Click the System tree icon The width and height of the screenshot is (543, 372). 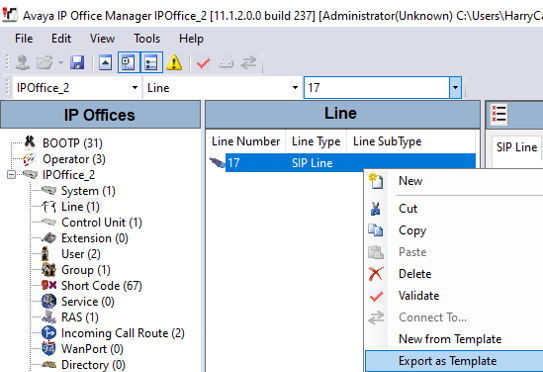coord(48,190)
